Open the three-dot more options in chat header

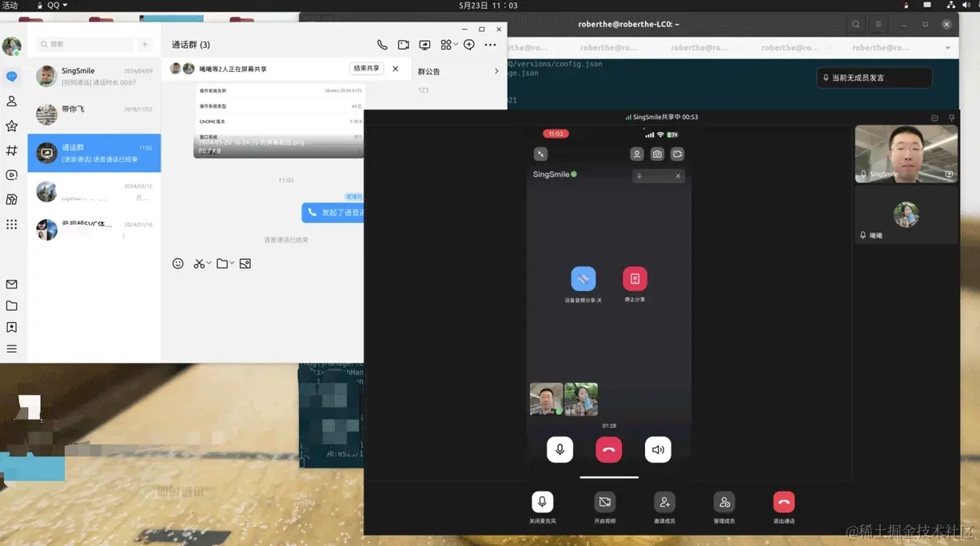(490, 45)
